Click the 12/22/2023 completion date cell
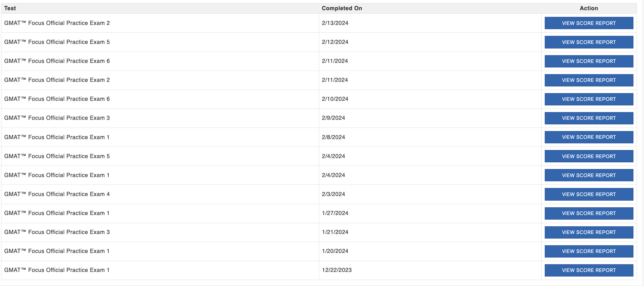Image resolution: width=644 pixels, height=286 pixels. (337, 270)
